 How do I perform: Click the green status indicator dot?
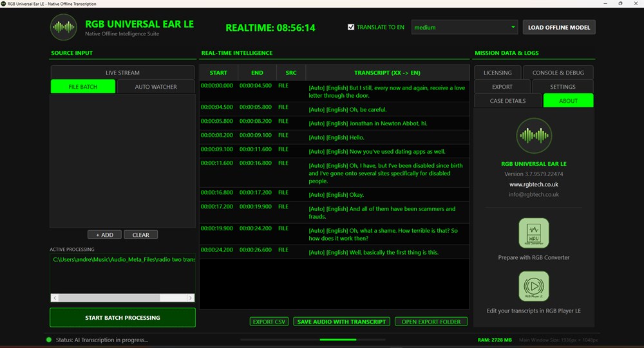point(49,340)
